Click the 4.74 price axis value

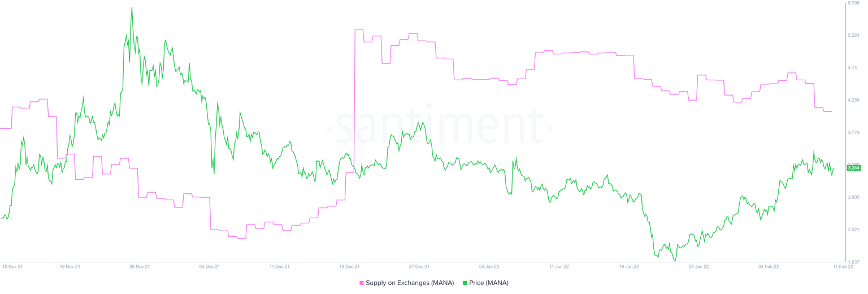tap(853, 68)
